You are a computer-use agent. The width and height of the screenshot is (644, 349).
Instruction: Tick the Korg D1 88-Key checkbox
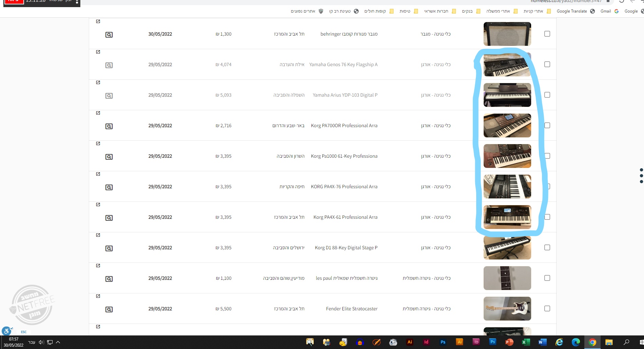point(547,248)
